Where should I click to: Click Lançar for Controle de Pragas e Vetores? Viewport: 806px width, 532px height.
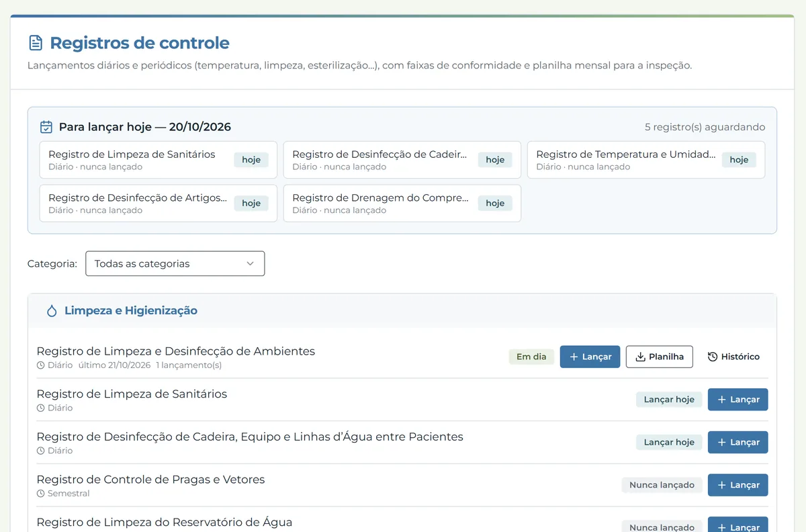pos(737,485)
